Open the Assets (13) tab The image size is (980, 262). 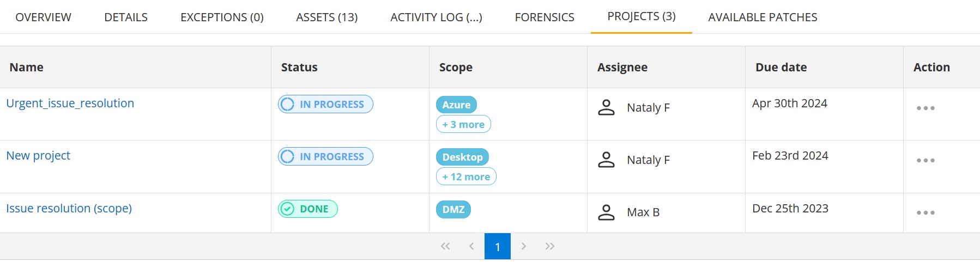click(326, 17)
